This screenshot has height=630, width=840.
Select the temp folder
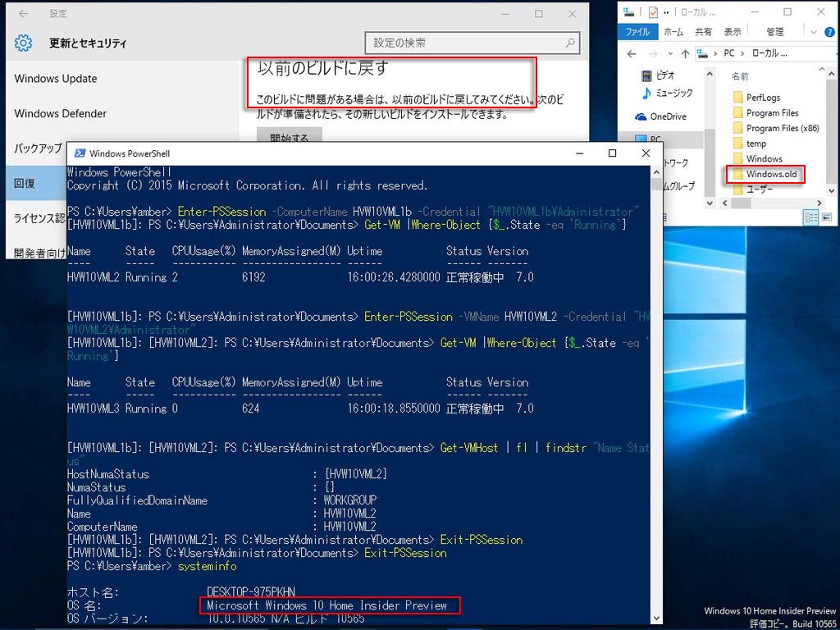[x=750, y=144]
